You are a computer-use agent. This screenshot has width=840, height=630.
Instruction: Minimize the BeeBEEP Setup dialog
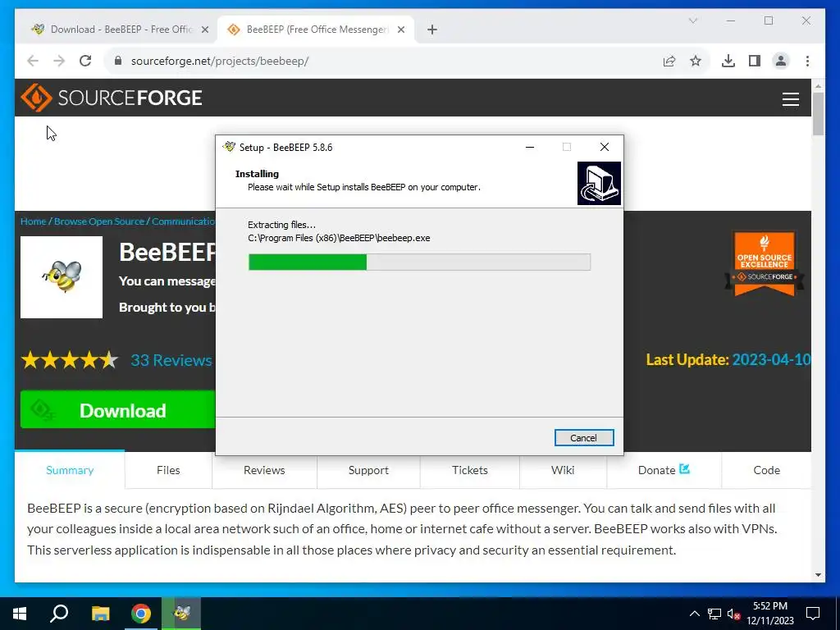(530, 147)
